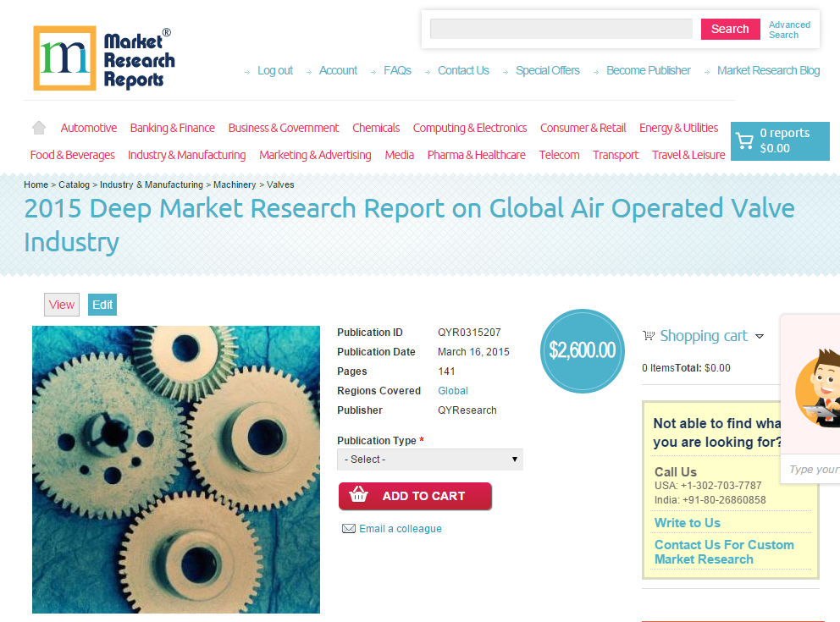The height and width of the screenshot is (622, 840).
Task: Click the basket icon inside Add to Cart button
Action: click(x=359, y=496)
